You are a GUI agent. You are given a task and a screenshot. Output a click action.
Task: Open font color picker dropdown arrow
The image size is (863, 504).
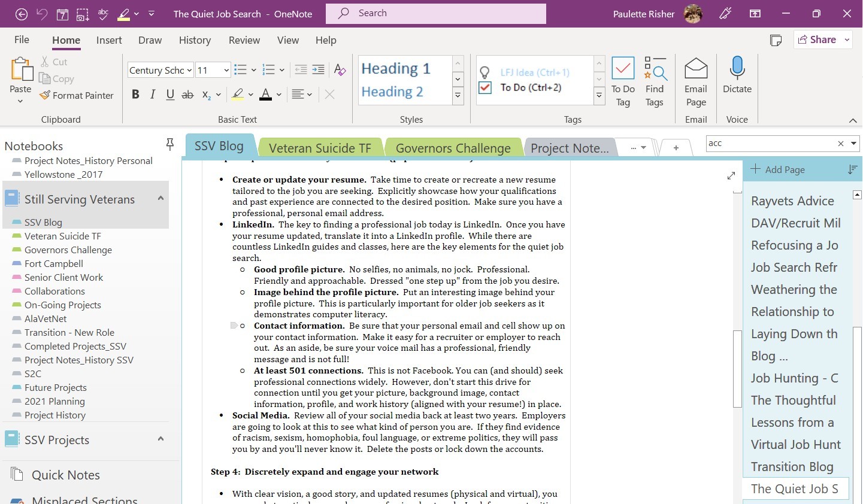(279, 95)
